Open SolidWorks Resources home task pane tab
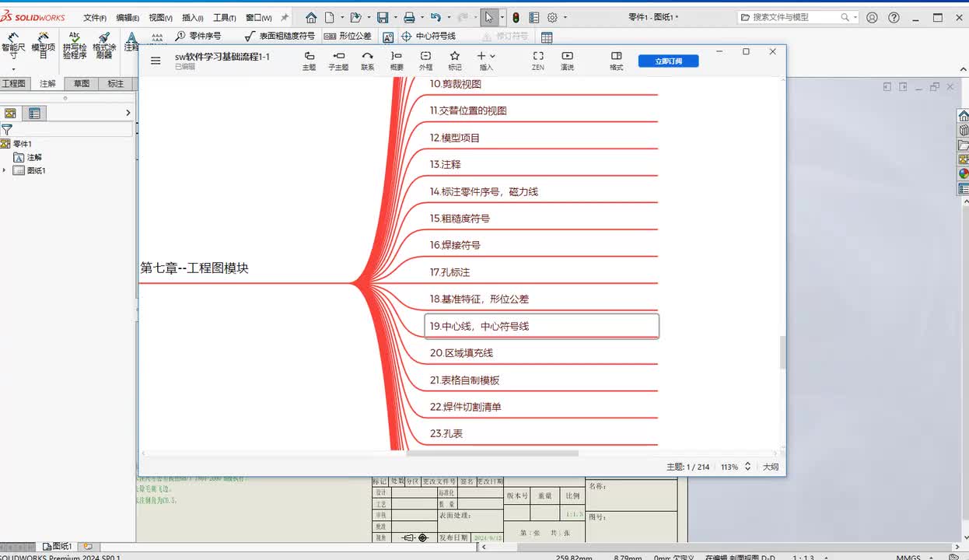Screen dimensions: 969x560 pyautogui.click(x=964, y=116)
